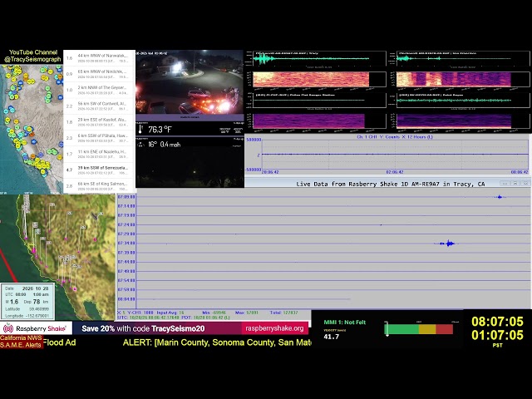Click the seismic event burst on the 07:34 trace

pos(447,244)
